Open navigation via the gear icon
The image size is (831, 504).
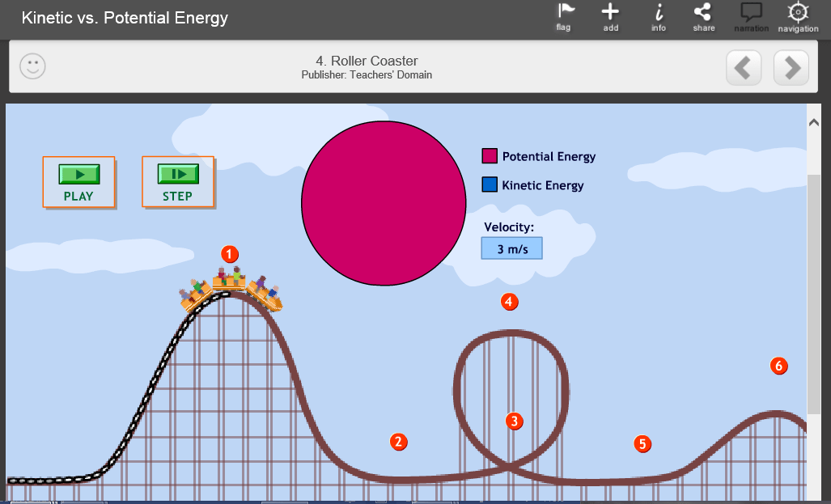[796, 12]
